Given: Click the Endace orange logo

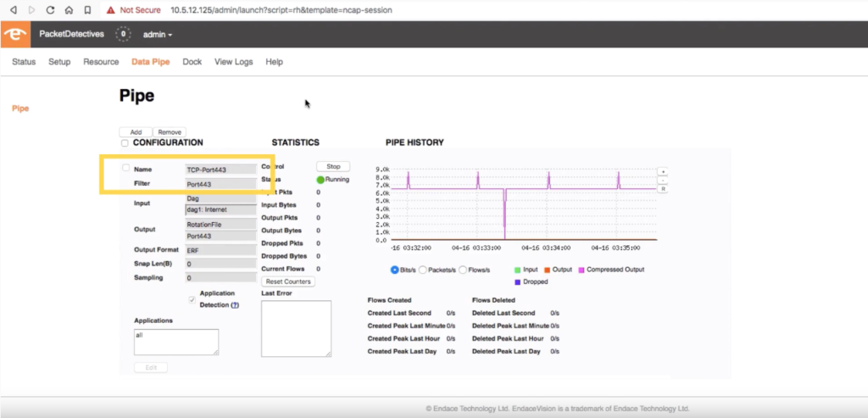Looking at the screenshot, I should (15, 34).
